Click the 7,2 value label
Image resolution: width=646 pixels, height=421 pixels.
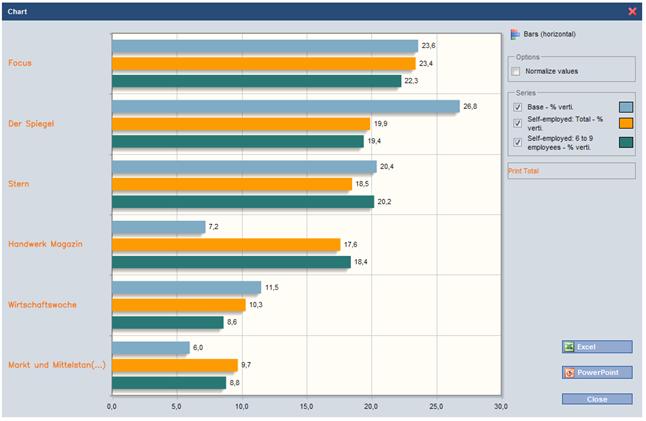click(213, 227)
